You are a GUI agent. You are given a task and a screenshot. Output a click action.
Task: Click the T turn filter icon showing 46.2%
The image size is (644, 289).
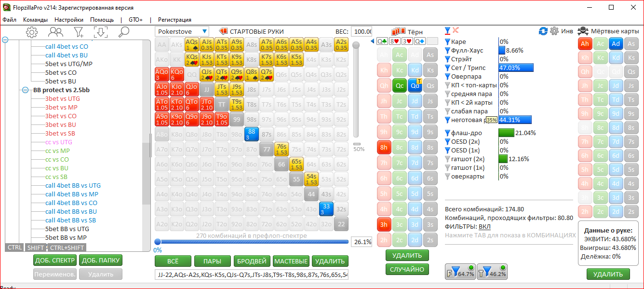pos(493,272)
